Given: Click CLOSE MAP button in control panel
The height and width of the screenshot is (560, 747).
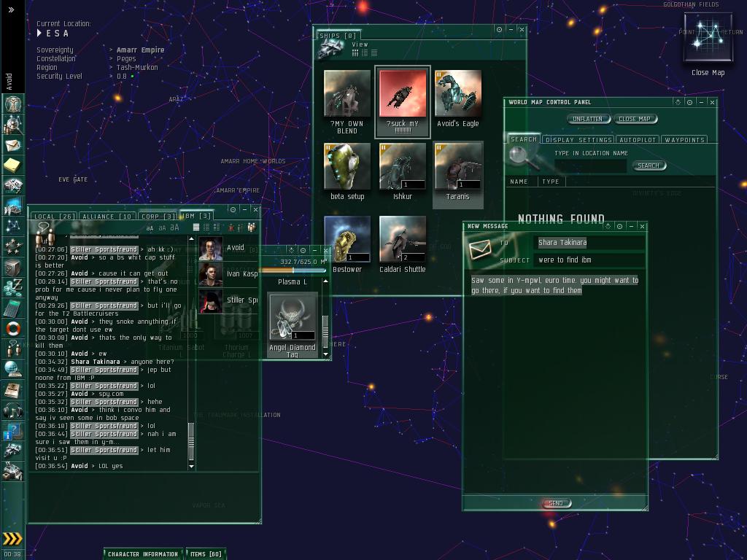Looking at the screenshot, I should tap(635, 119).
